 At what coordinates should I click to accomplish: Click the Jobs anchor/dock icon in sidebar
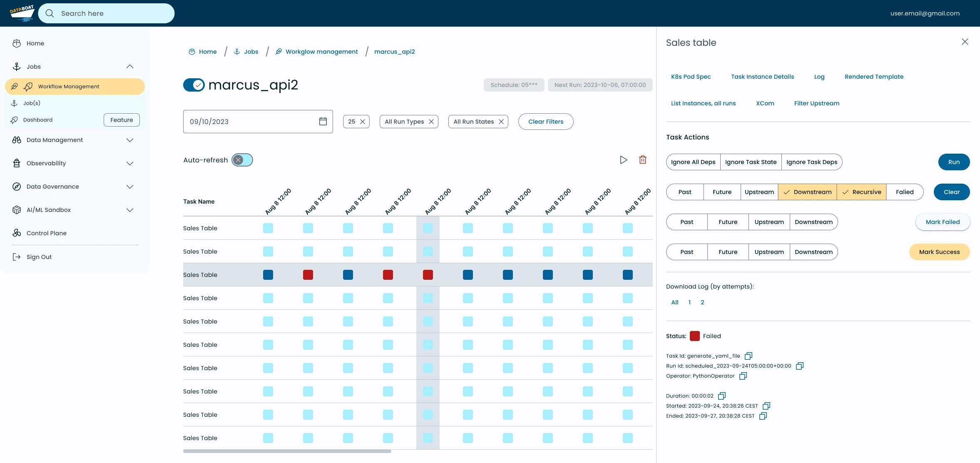tap(17, 66)
